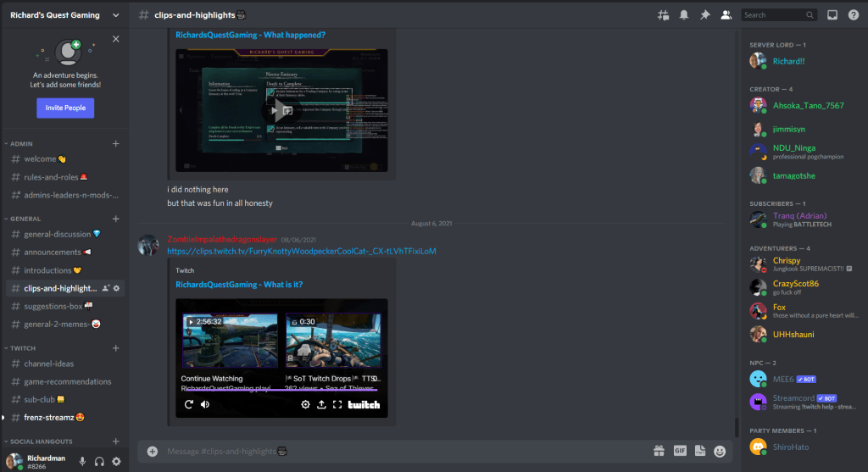Screen dimensions: 868x472
Task: Open the Threads icon in channel header
Action: [663, 14]
